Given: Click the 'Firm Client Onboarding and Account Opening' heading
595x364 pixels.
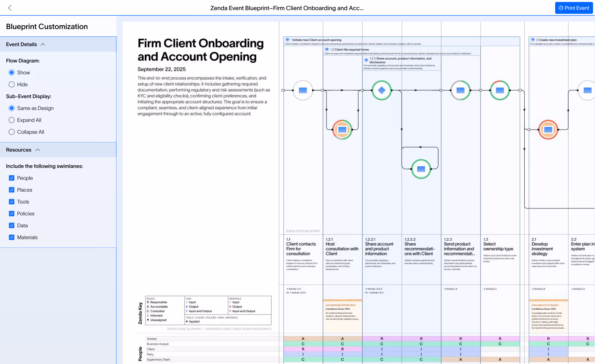Looking at the screenshot, I should [201, 50].
